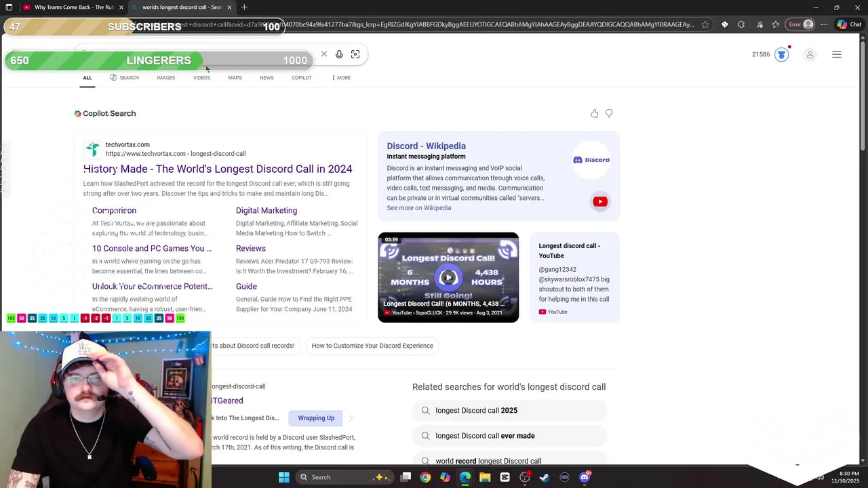Select the IMAGES tab
The width and height of the screenshot is (868, 488).
coord(166,78)
